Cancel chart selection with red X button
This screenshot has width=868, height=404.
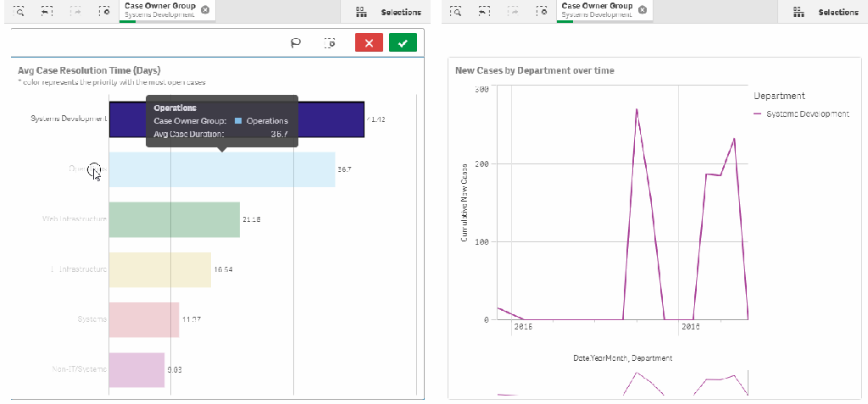click(370, 42)
